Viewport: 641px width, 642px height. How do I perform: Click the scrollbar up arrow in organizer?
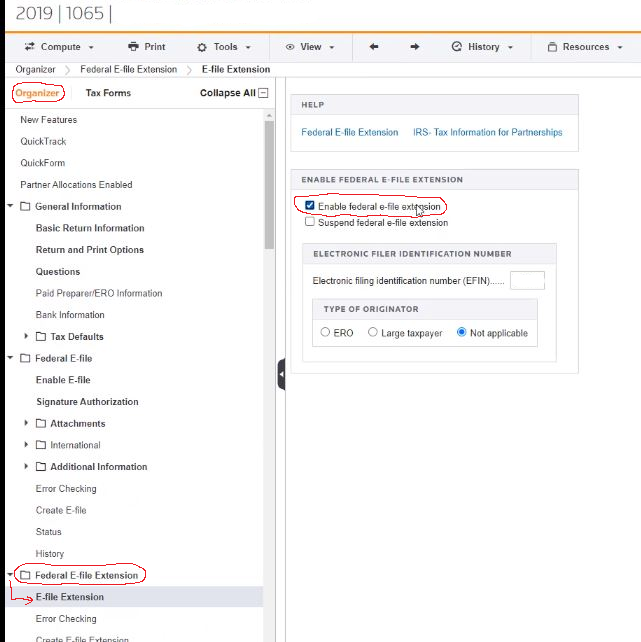269,116
